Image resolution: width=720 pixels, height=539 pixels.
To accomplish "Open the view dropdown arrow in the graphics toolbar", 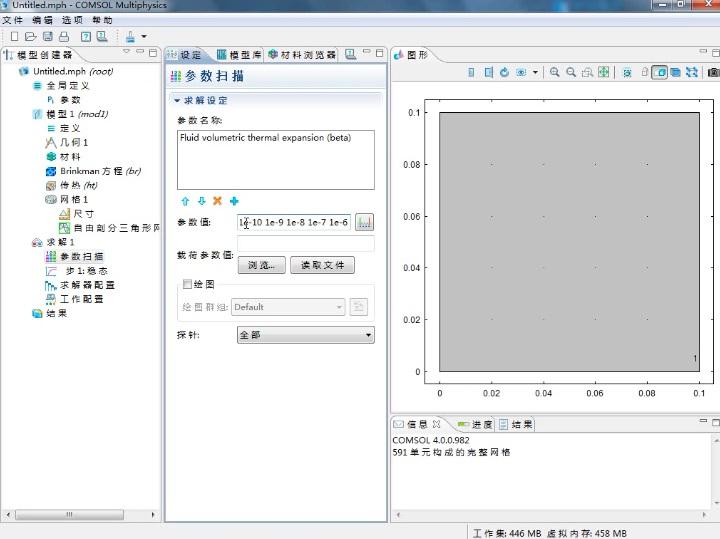I will pyautogui.click(x=535, y=72).
